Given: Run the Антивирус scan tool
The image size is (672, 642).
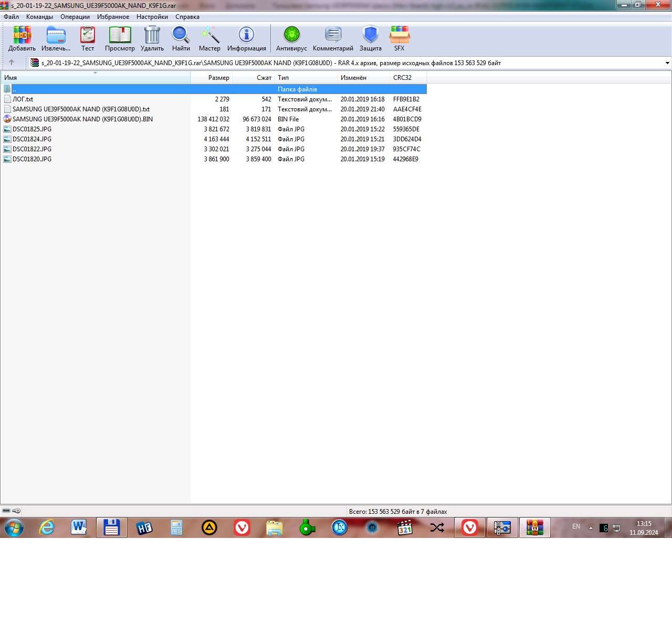Looking at the screenshot, I should point(291,39).
